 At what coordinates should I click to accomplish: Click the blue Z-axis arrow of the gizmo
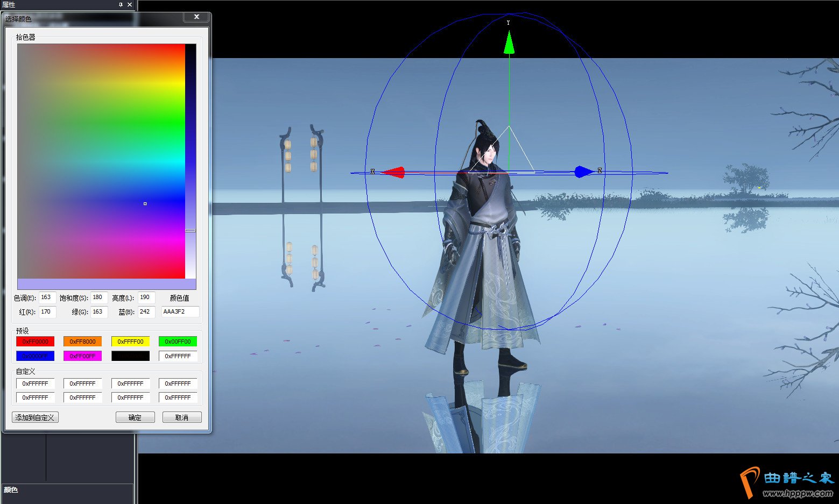(x=583, y=172)
